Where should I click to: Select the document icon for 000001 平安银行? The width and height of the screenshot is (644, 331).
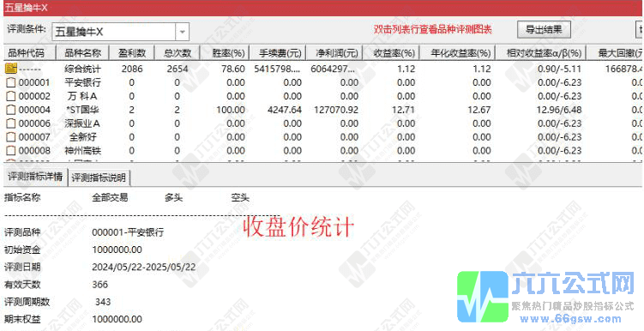[11, 82]
